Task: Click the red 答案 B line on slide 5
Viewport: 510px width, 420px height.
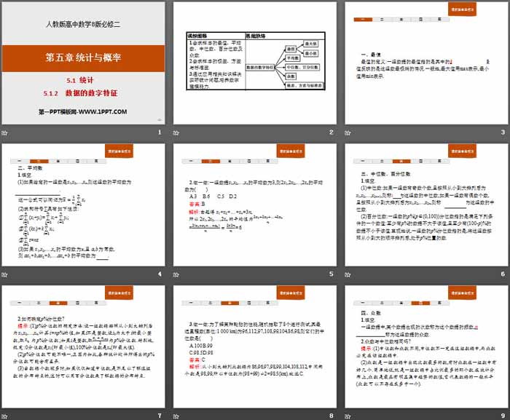Action: (197, 204)
